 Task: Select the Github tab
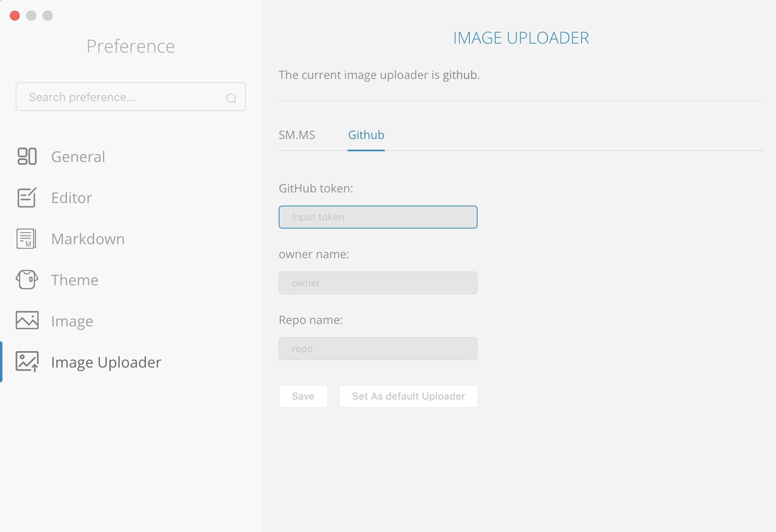366,135
